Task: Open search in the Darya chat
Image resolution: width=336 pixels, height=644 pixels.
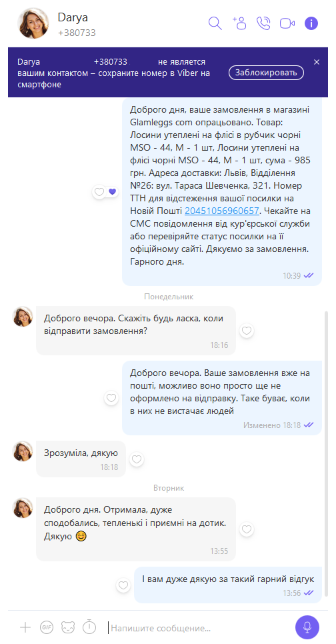Action: point(215,23)
